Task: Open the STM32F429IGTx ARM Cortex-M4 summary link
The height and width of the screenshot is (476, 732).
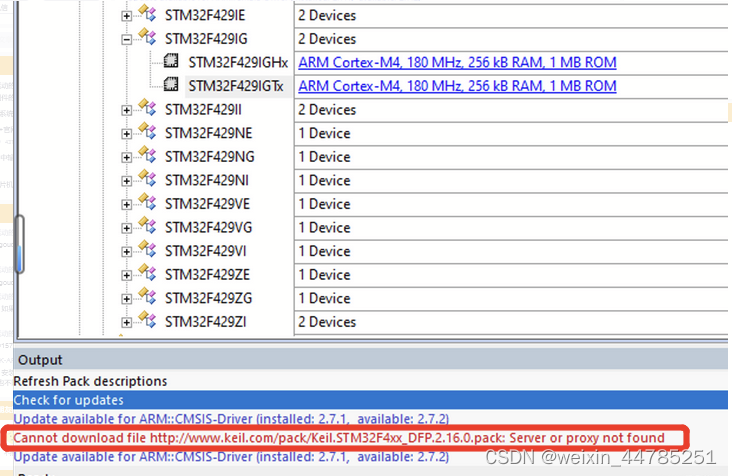Action: [458, 86]
